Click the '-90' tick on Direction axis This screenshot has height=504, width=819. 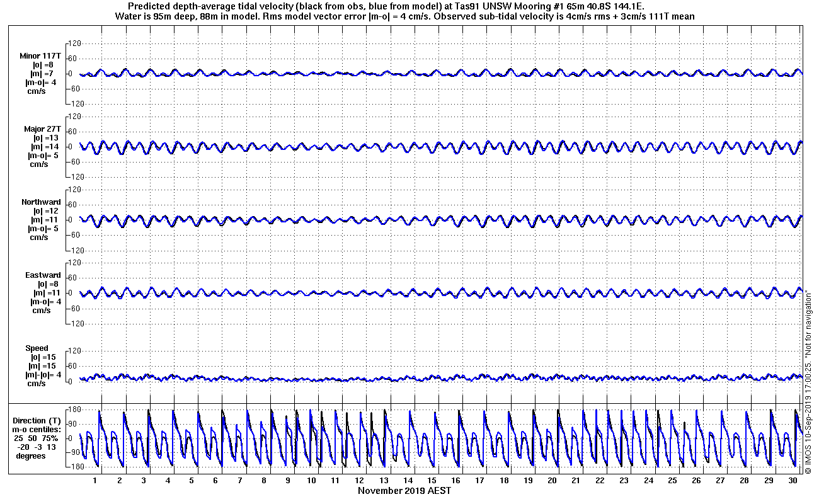tap(74, 452)
